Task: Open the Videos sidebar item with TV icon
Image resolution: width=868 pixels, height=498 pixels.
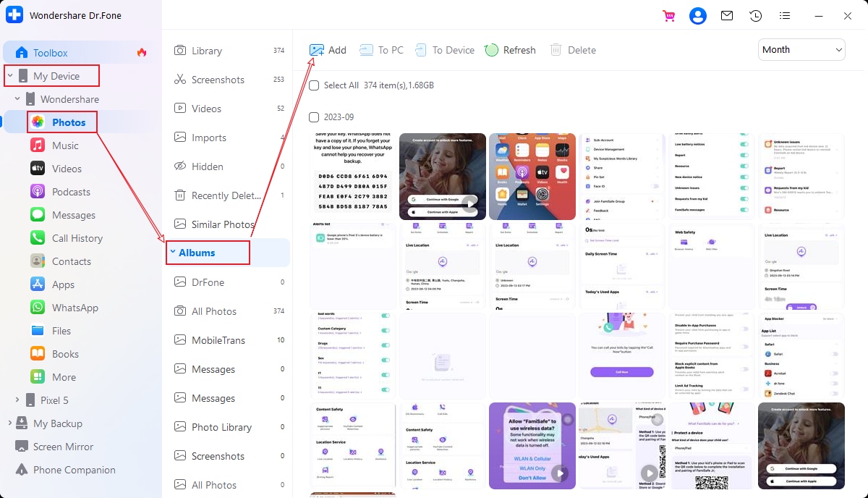Action: (x=67, y=169)
